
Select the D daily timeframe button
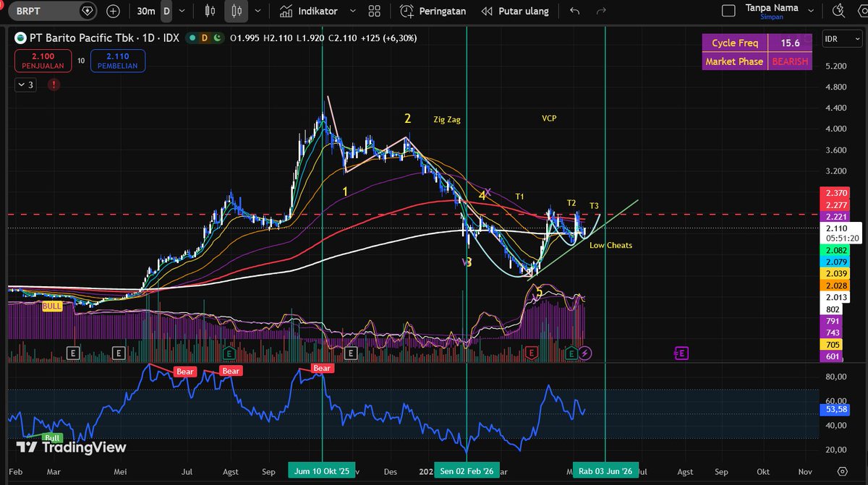coord(166,11)
